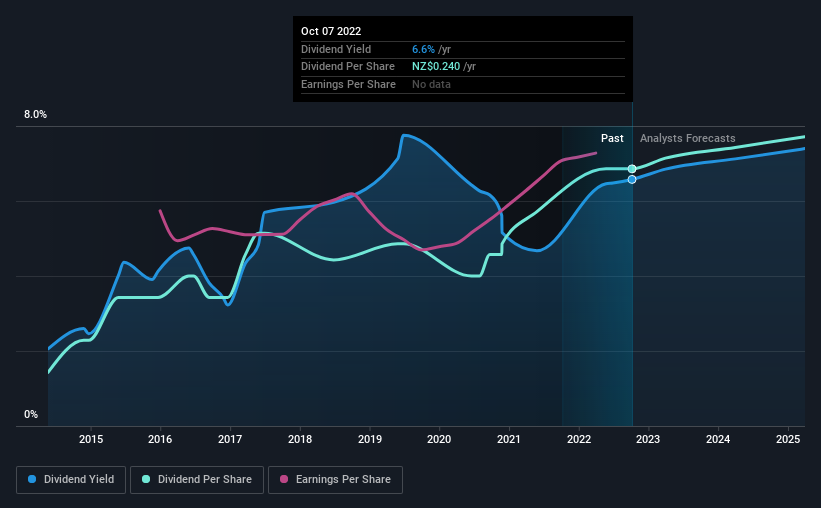Click the Analysts Forecasts label
821x508 pixels.
pyautogui.click(x=687, y=138)
